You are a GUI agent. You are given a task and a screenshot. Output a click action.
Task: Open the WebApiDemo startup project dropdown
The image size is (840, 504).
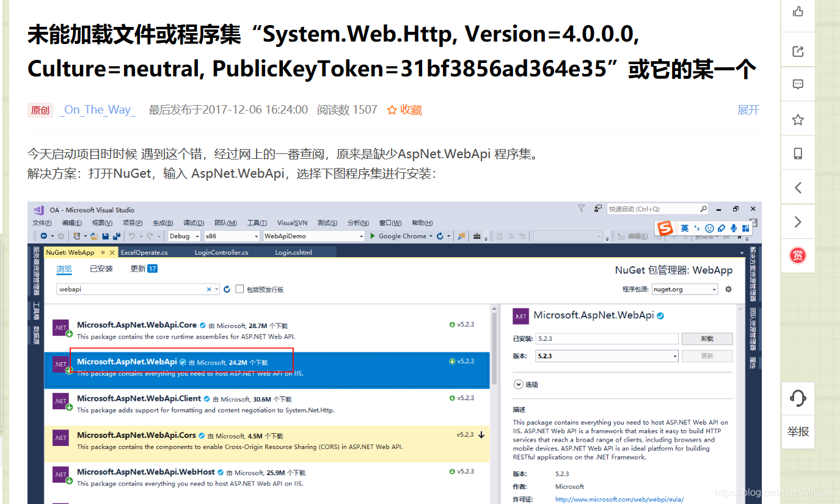[x=314, y=236]
